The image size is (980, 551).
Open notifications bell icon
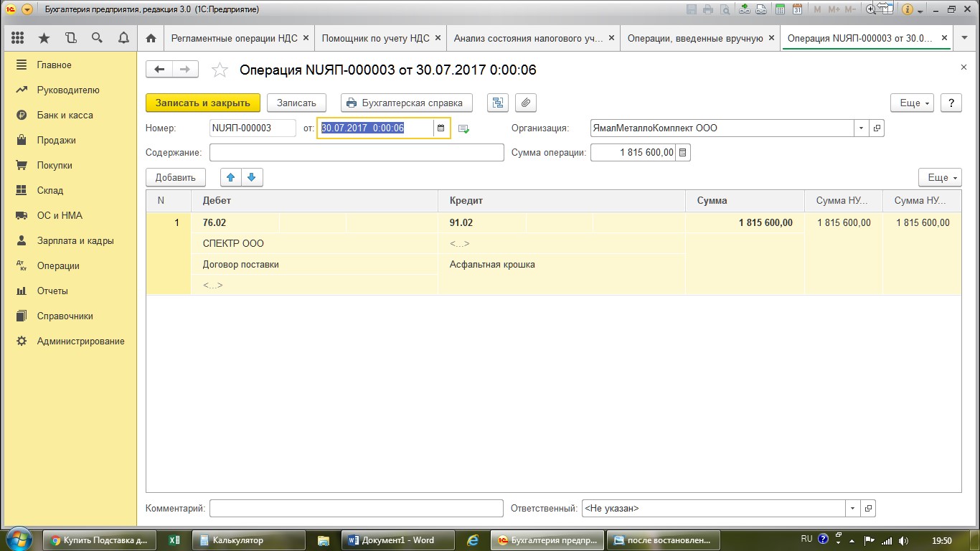point(123,38)
